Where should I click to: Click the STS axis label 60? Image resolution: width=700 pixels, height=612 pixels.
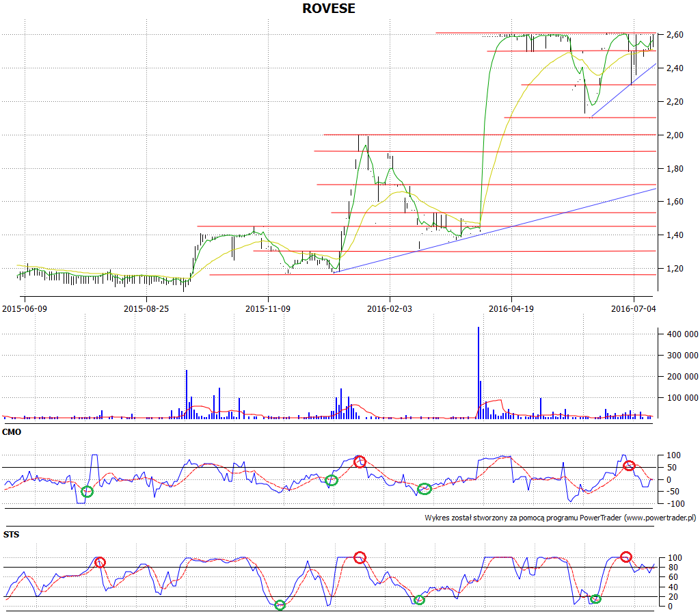(x=673, y=577)
